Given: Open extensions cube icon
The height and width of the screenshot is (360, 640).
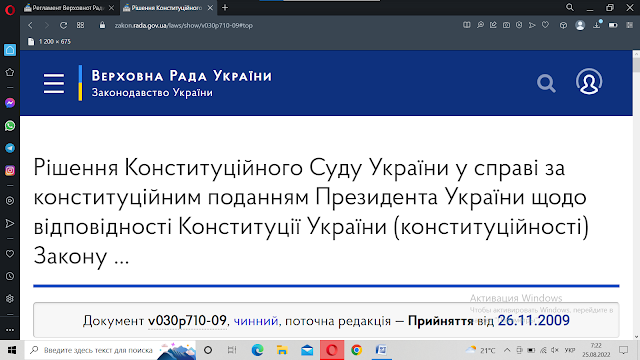Looking at the screenshot, I should tap(563, 25).
